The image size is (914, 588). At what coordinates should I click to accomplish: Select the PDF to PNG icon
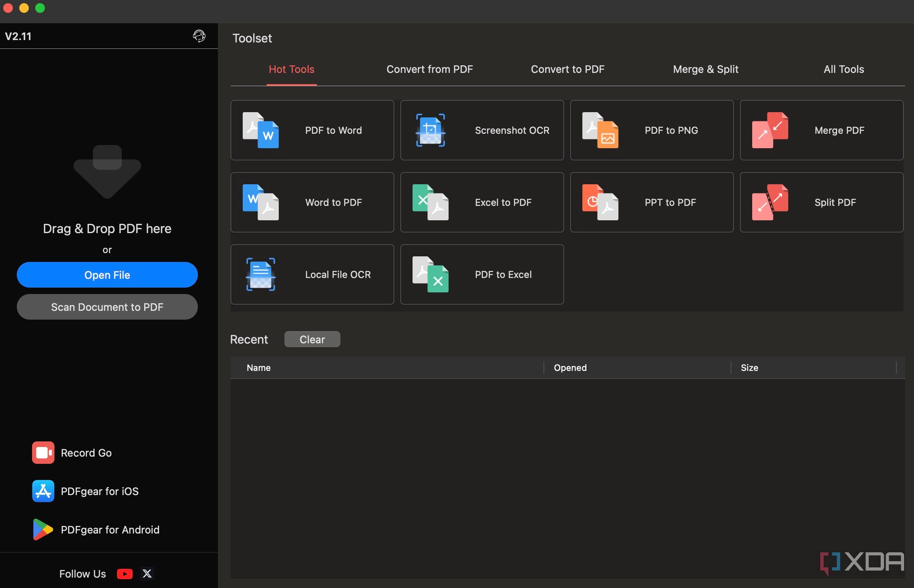(600, 130)
